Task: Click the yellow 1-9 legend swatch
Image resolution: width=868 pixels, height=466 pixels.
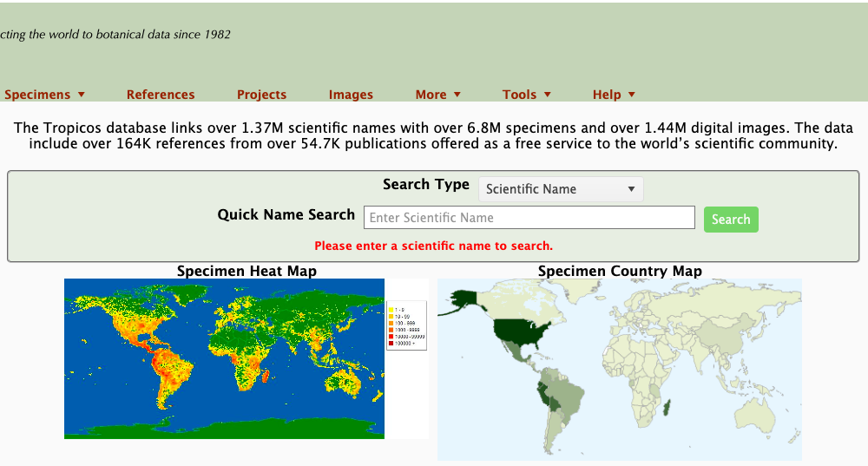Action: (391, 309)
